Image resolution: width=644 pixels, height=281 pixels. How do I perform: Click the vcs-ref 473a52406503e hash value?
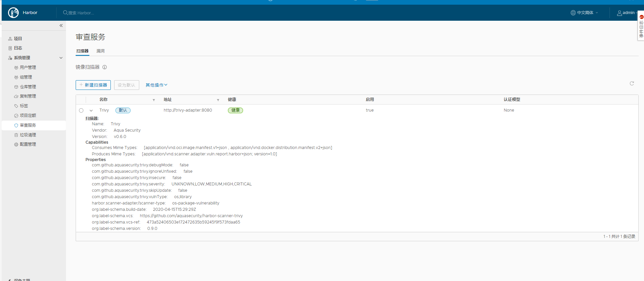193,222
